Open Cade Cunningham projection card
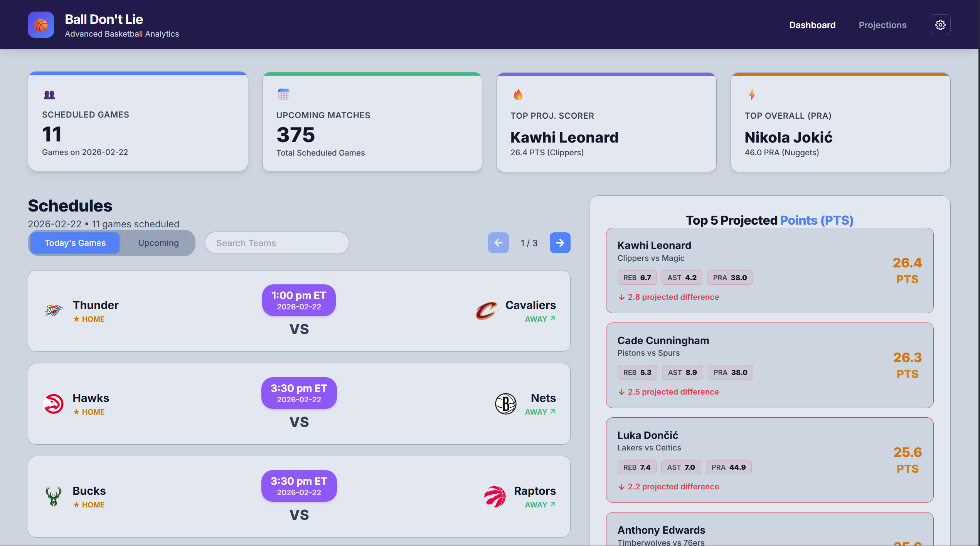This screenshot has height=546, width=980. click(769, 365)
